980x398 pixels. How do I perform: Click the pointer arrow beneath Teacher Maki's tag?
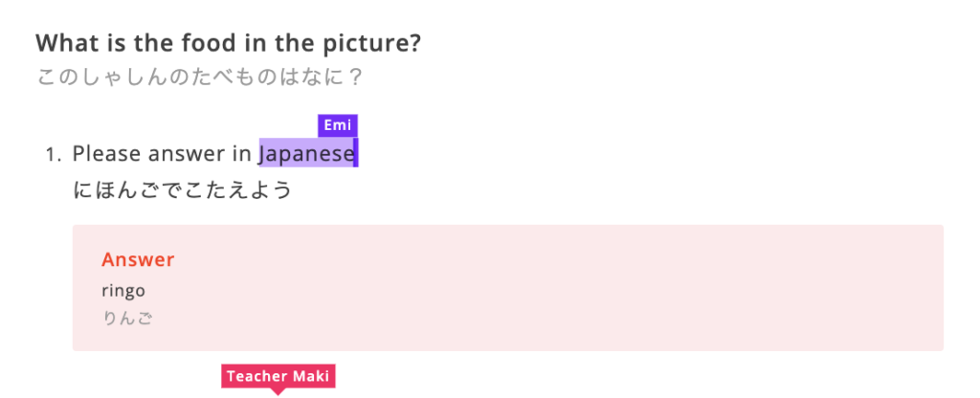click(x=278, y=390)
